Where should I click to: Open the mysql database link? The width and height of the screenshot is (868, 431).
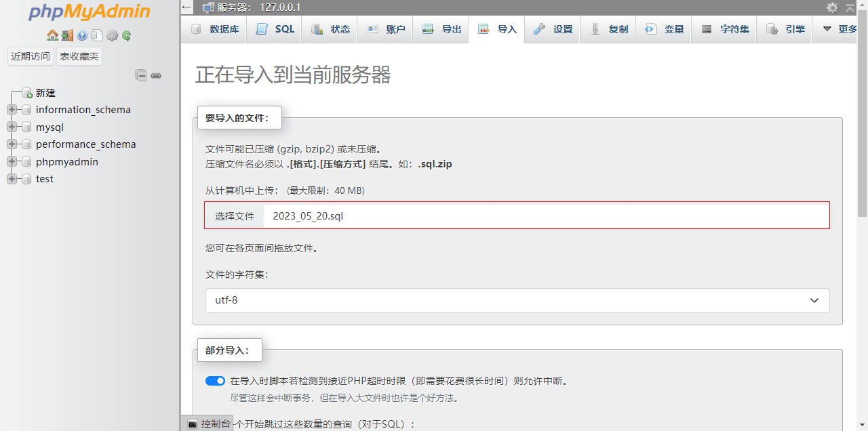(x=50, y=127)
